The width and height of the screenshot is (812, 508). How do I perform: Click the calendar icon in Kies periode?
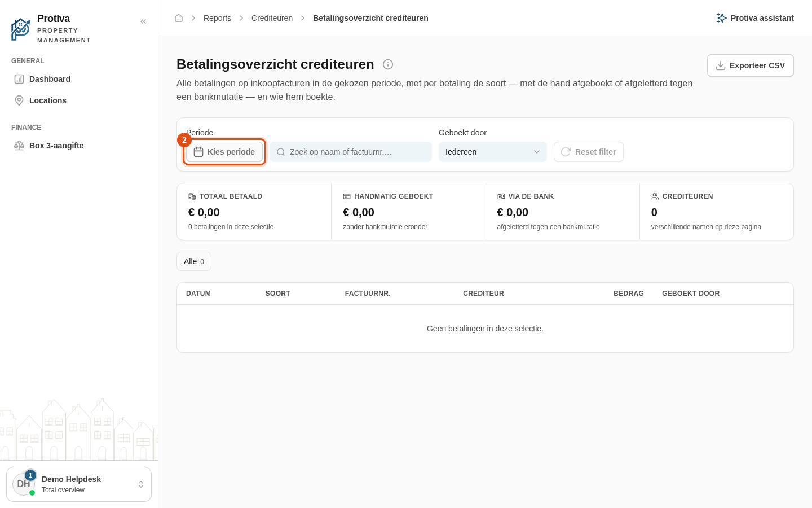198,152
